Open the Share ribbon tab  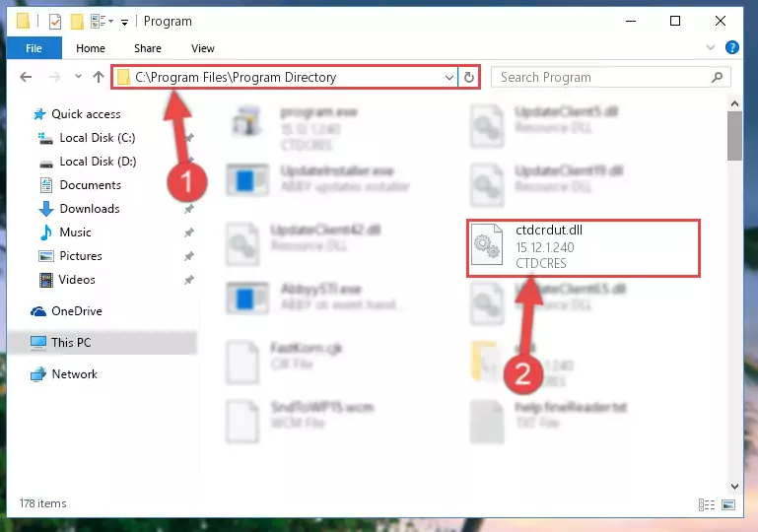[148, 48]
